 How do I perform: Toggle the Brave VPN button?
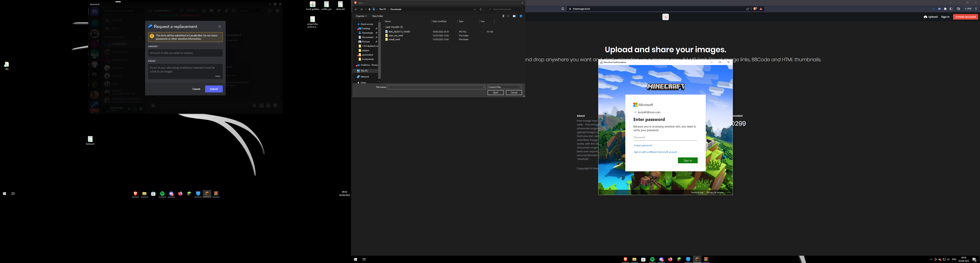pos(968,9)
